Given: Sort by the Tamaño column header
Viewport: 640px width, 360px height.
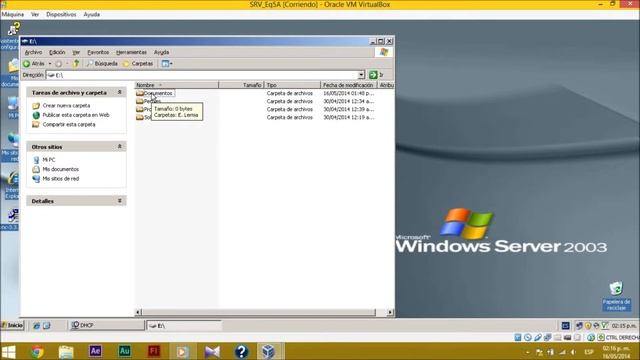Looking at the screenshot, I should click(x=241, y=85).
